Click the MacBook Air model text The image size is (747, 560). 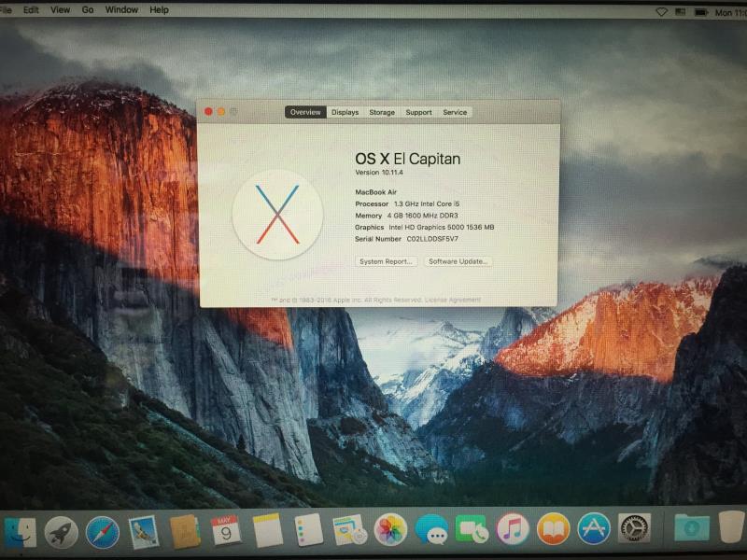pyautogui.click(x=376, y=192)
